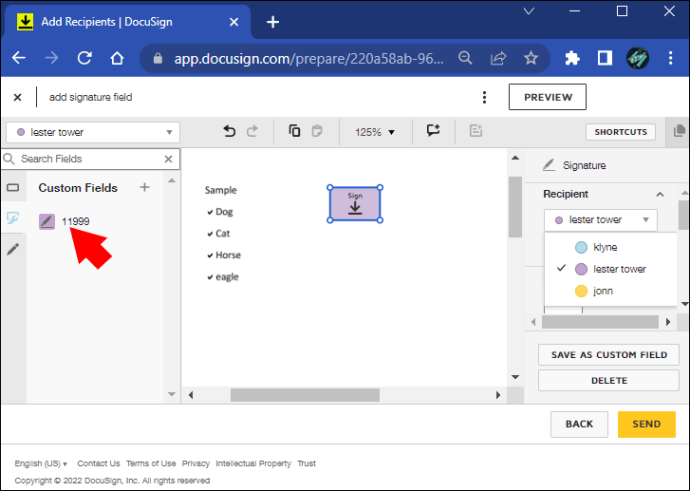Click the PREVIEW button
The height and width of the screenshot is (491, 690).
[548, 97]
